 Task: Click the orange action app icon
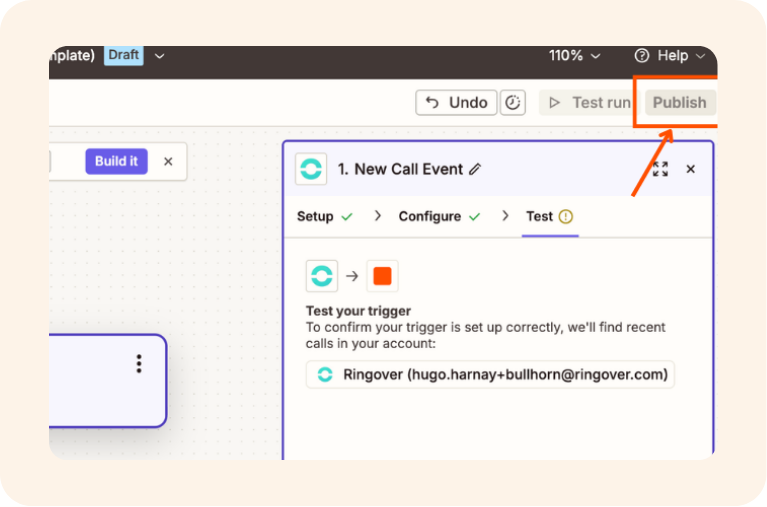(x=382, y=276)
